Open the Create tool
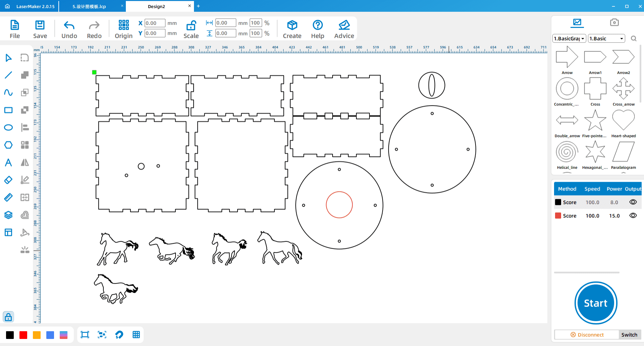This screenshot has height=346, width=644. [x=292, y=29]
